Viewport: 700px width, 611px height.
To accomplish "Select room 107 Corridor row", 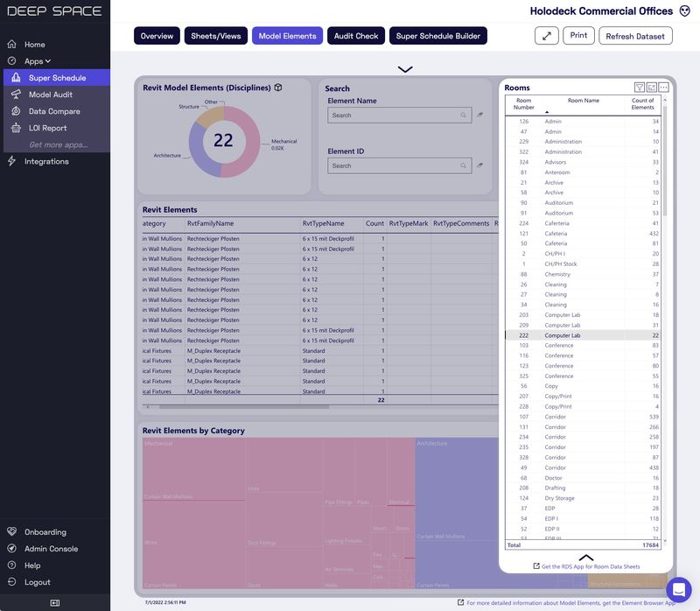I will tap(583, 417).
